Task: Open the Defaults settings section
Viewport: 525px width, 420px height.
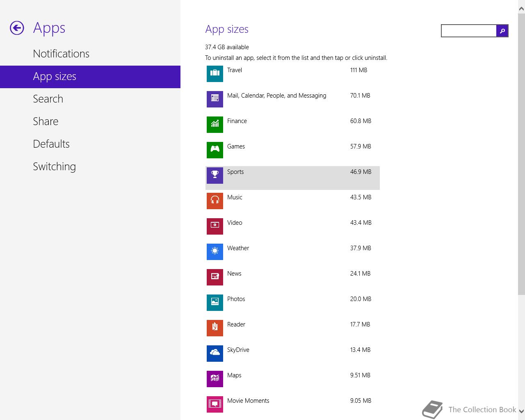Action: coord(51,144)
